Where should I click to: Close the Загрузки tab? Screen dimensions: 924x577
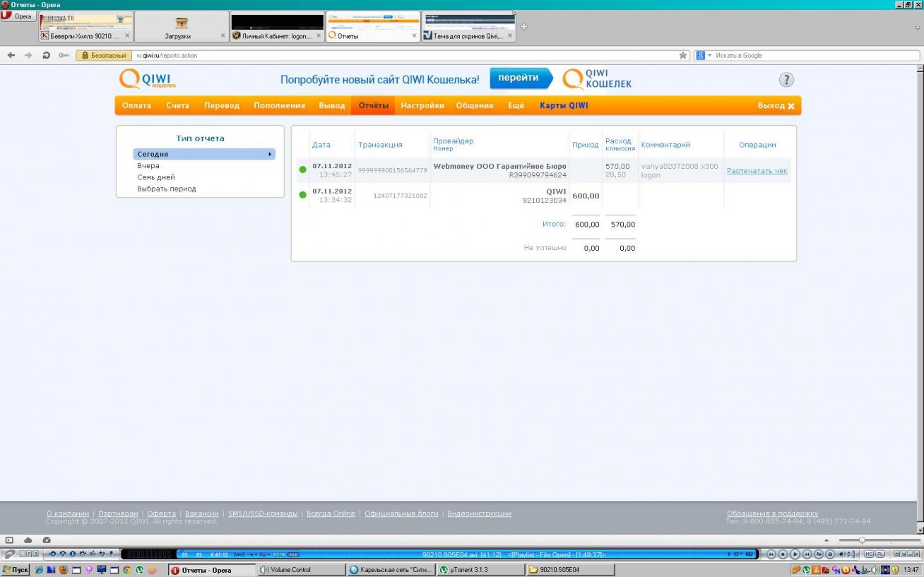(223, 35)
